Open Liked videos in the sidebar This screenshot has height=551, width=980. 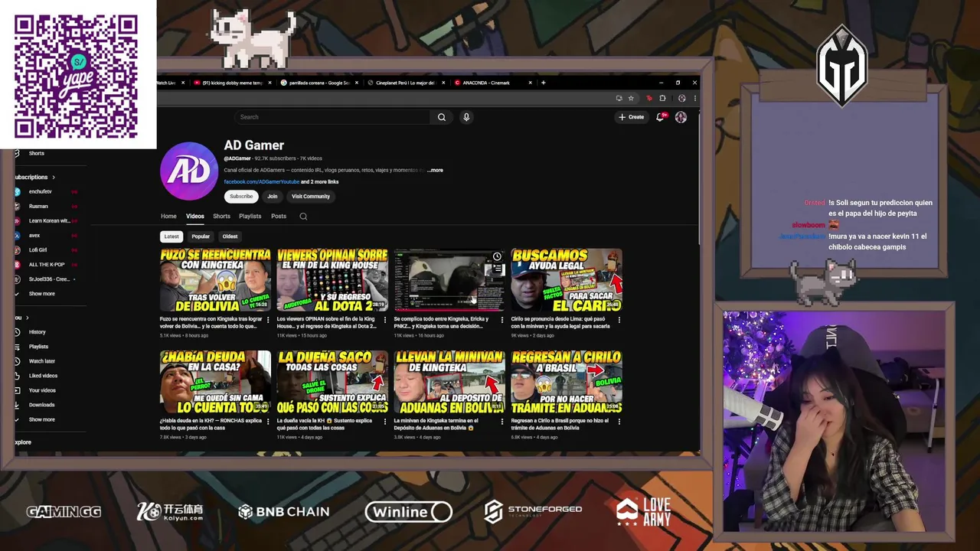point(43,376)
